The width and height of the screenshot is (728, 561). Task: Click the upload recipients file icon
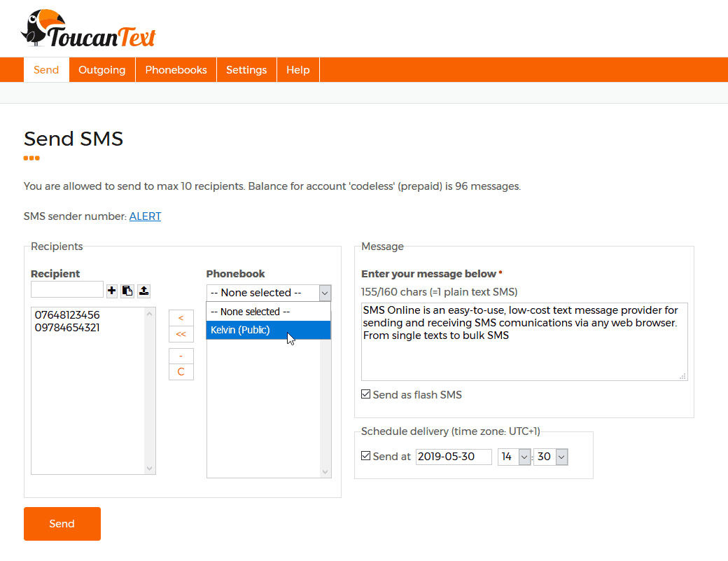click(143, 291)
